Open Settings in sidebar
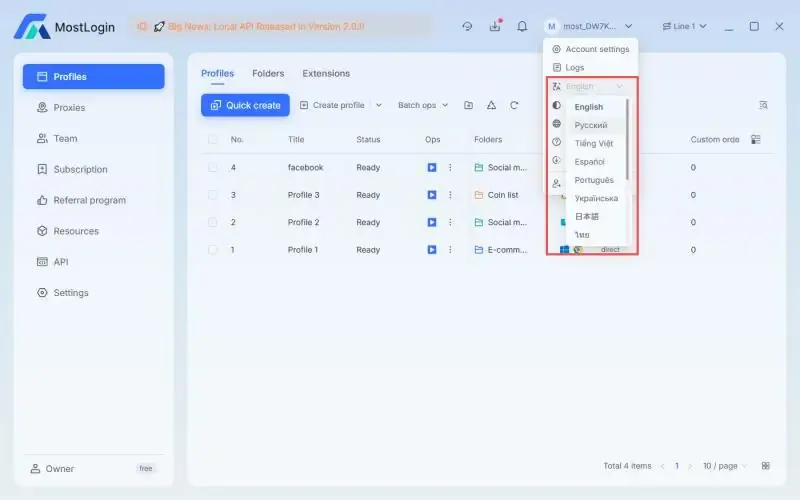The width and height of the screenshot is (800, 500). coord(93,293)
